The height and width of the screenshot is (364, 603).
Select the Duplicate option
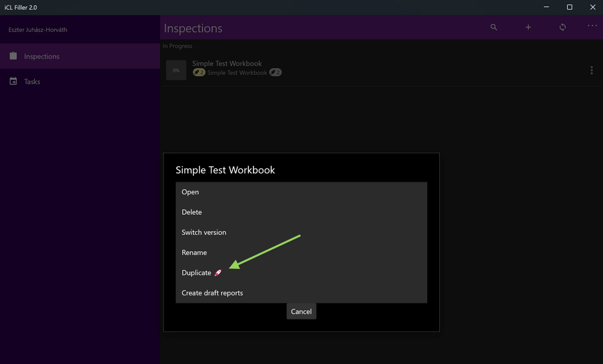(x=301, y=273)
